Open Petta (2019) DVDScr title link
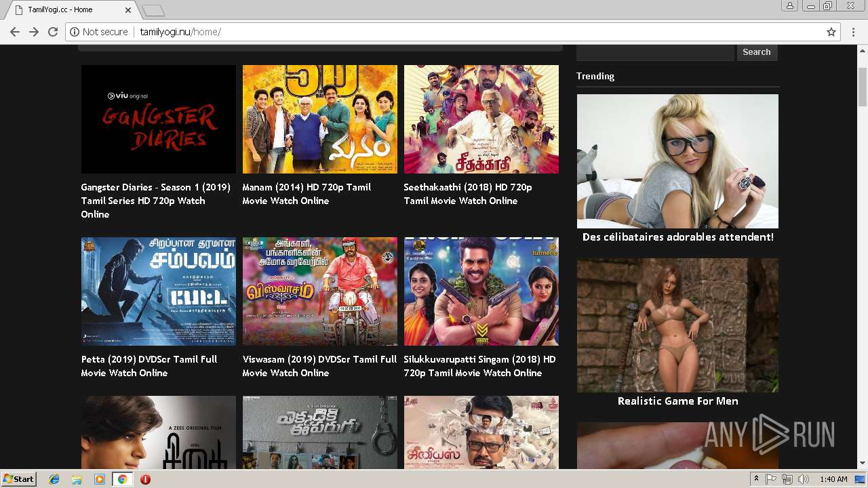The width and height of the screenshot is (868, 488). click(149, 366)
